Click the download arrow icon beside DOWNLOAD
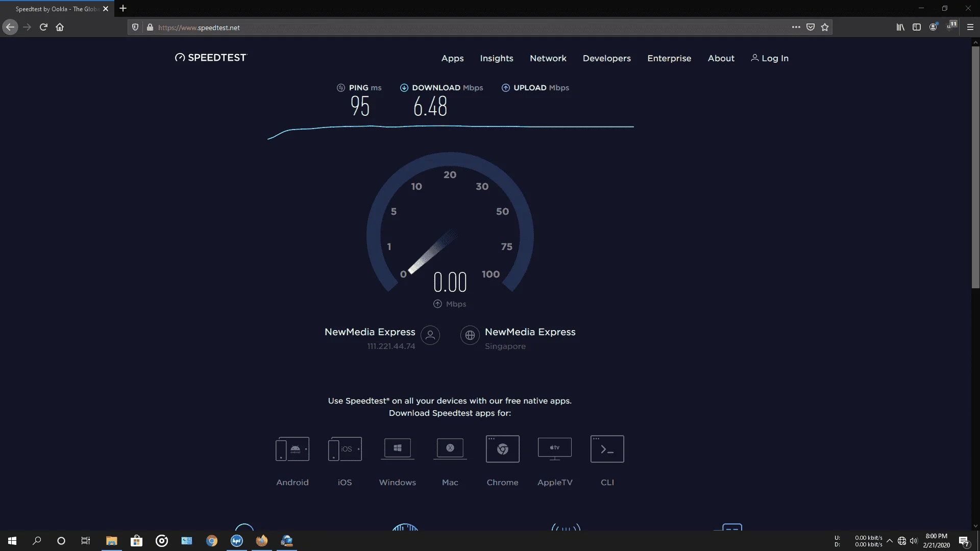 [404, 88]
